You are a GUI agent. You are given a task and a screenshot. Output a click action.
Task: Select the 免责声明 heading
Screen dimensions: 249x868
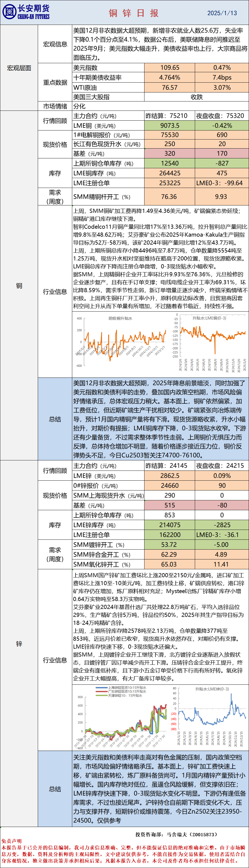[11, 841]
